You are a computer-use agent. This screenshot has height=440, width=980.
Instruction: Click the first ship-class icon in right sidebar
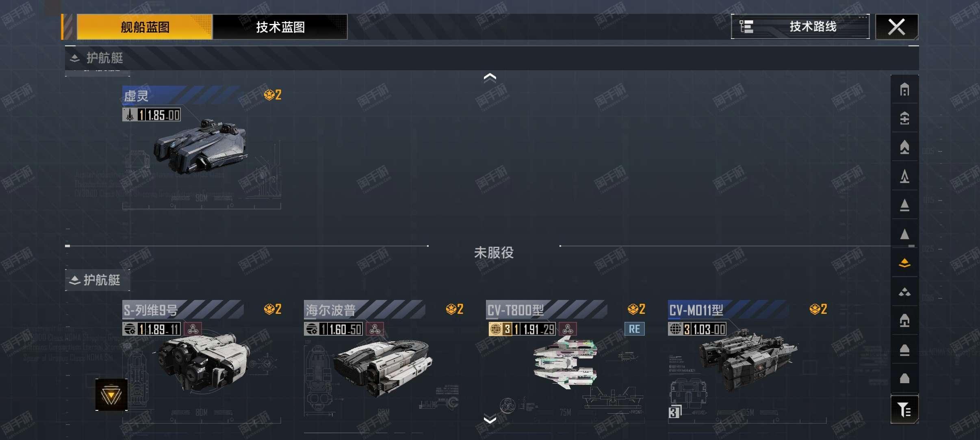pos(904,89)
